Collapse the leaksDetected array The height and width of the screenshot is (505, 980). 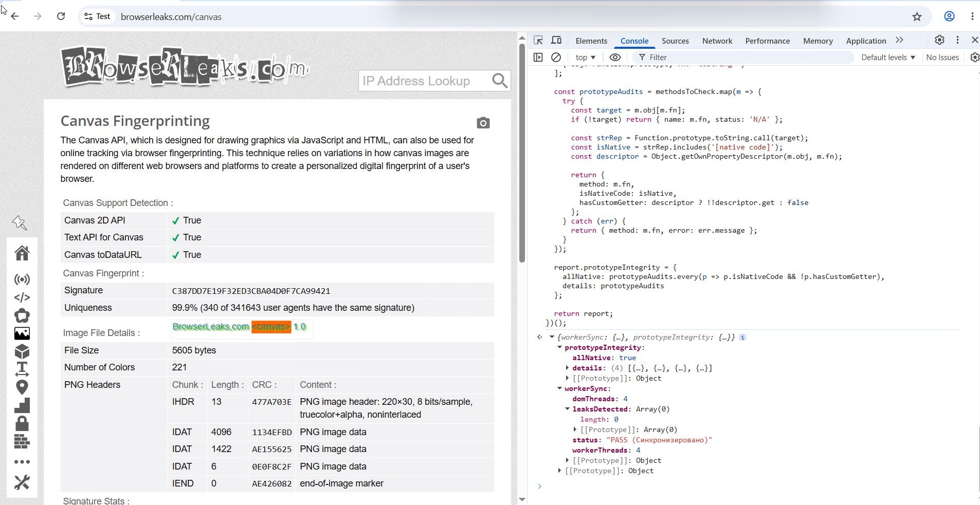(x=568, y=409)
